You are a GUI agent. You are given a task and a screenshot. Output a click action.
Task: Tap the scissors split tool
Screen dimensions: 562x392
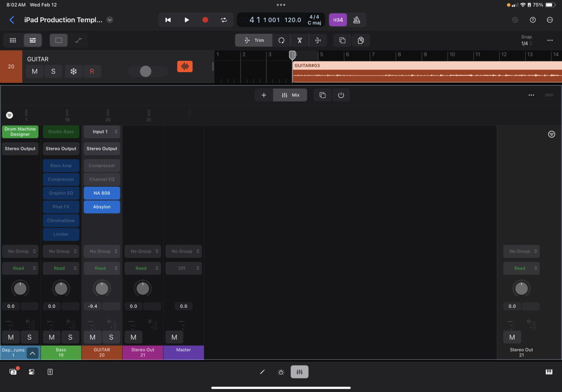tap(299, 40)
